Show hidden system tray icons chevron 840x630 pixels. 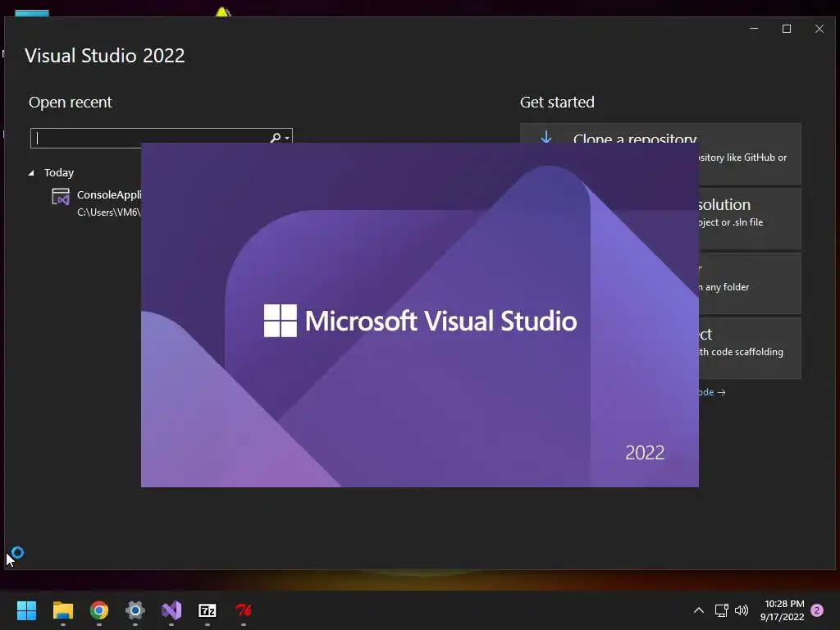tap(699, 610)
